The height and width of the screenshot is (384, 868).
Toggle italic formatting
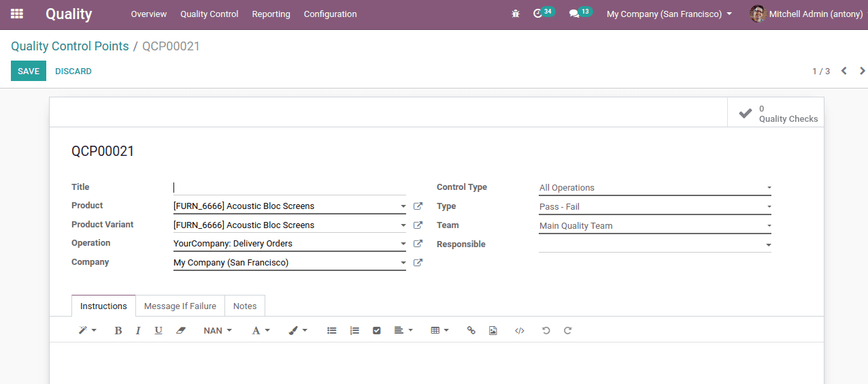(138, 330)
